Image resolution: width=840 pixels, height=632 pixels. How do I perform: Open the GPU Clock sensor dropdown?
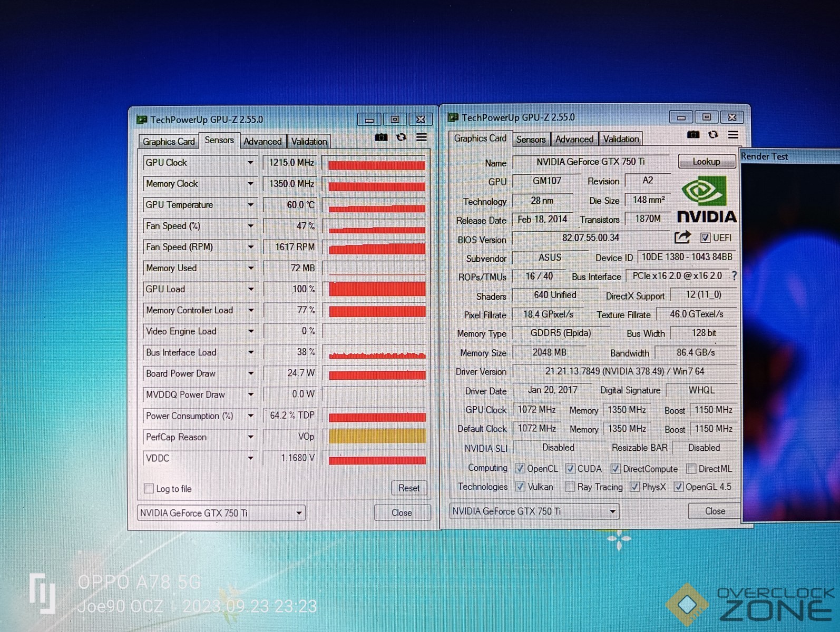[251, 163]
